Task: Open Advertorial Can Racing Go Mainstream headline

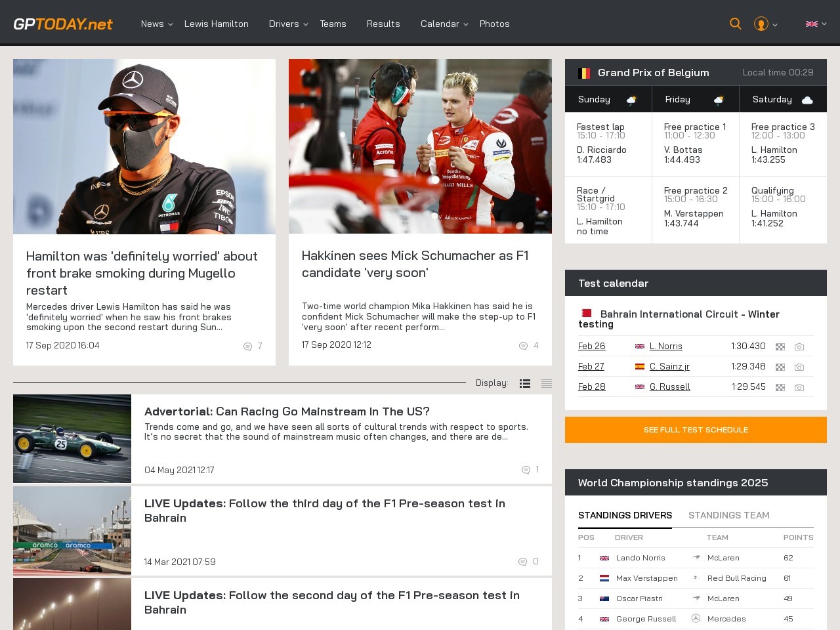Action: click(x=287, y=411)
